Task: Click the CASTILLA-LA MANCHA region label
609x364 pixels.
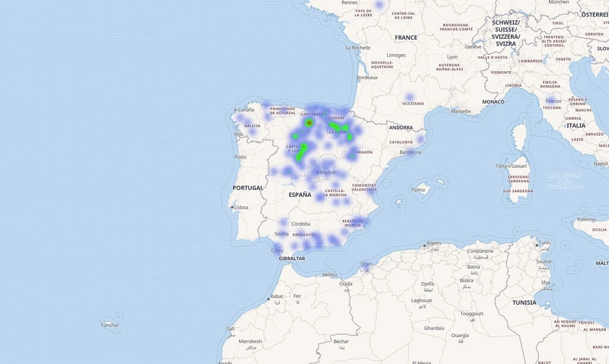Action: pyautogui.click(x=335, y=193)
